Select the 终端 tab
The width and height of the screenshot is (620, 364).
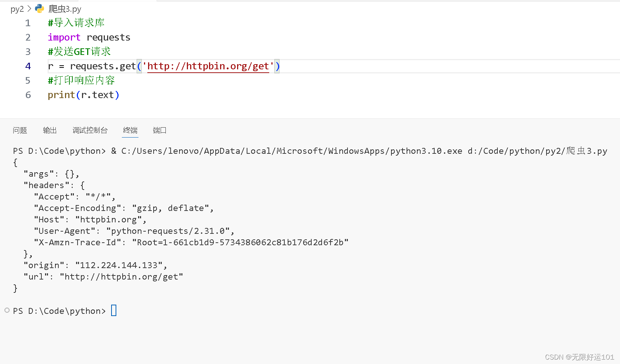[130, 130]
